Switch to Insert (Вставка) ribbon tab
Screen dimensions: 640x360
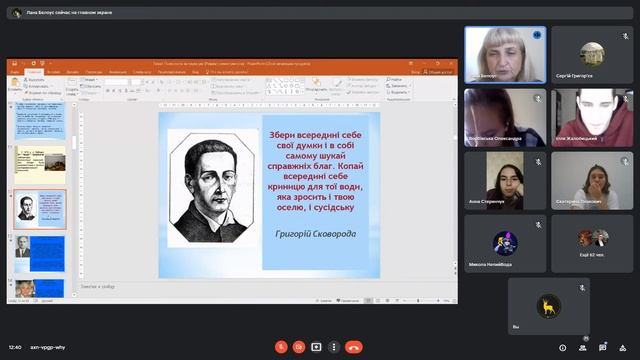pyautogui.click(x=53, y=72)
